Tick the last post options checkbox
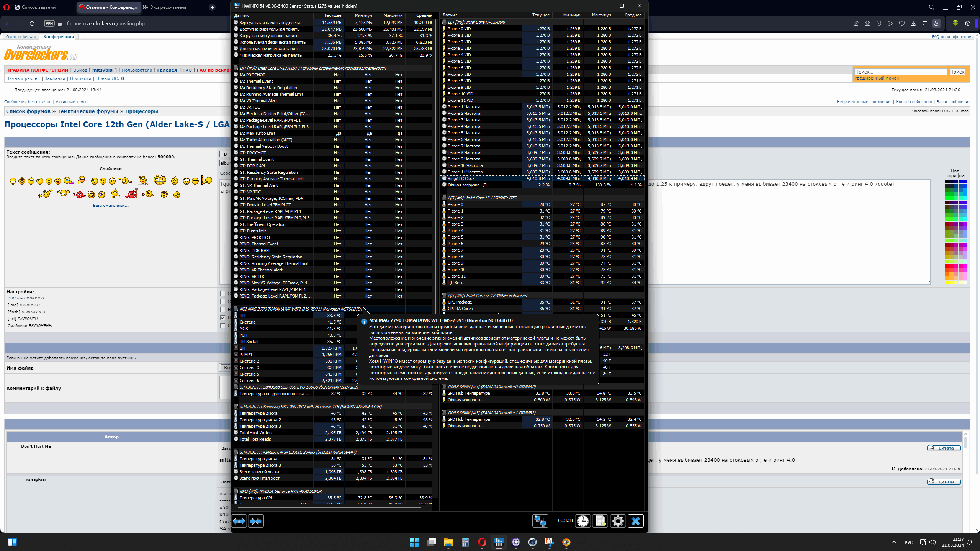The width and height of the screenshot is (980, 551). (x=223, y=326)
